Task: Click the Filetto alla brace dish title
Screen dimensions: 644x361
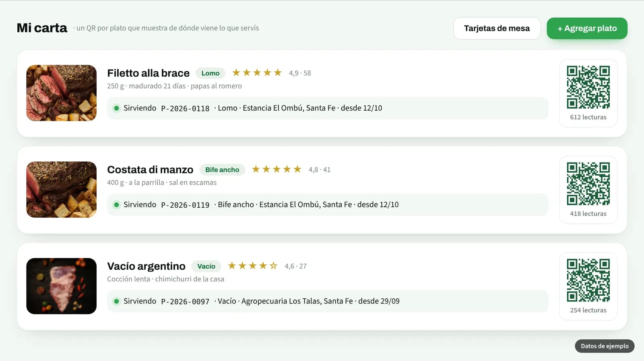Action: [148, 73]
